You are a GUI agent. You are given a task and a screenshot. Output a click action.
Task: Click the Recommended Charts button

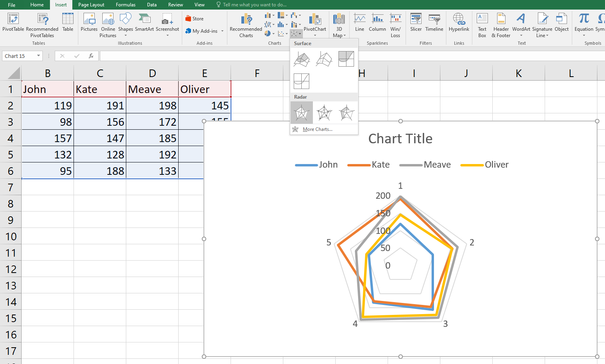pos(246,26)
